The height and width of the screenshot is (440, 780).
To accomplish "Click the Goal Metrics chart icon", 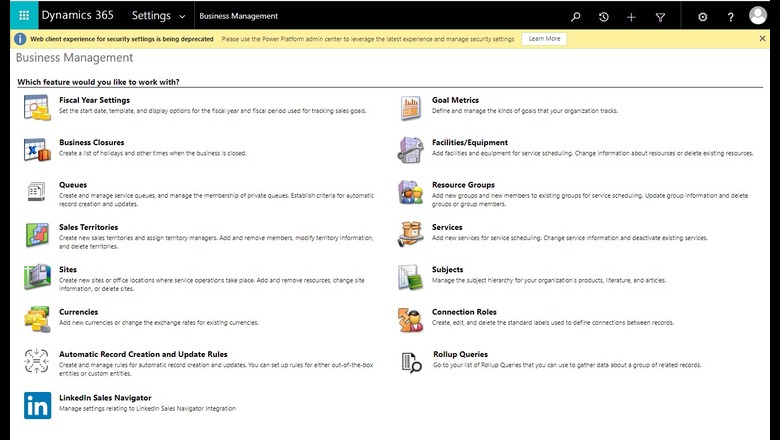I will [410, 108].
